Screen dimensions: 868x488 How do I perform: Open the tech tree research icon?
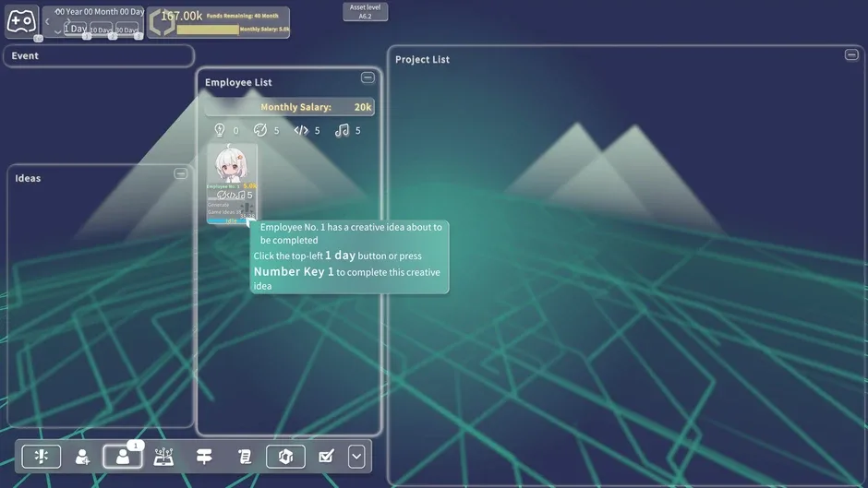(x=163, y=457)
